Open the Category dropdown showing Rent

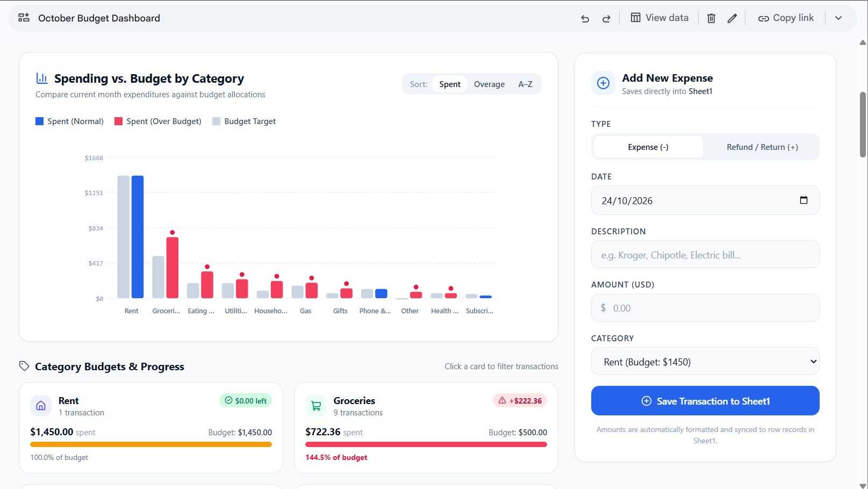(x=705, y=362)
